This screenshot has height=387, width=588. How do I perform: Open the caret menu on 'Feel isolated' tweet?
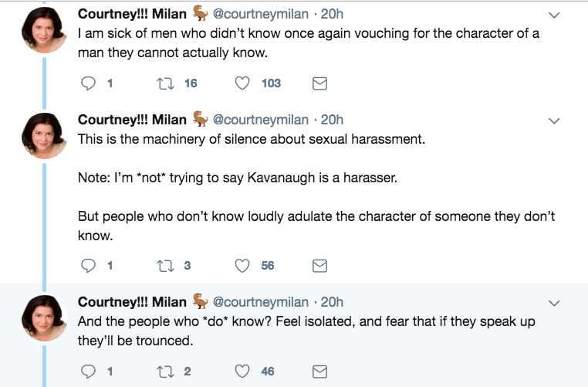coord(553,303)
